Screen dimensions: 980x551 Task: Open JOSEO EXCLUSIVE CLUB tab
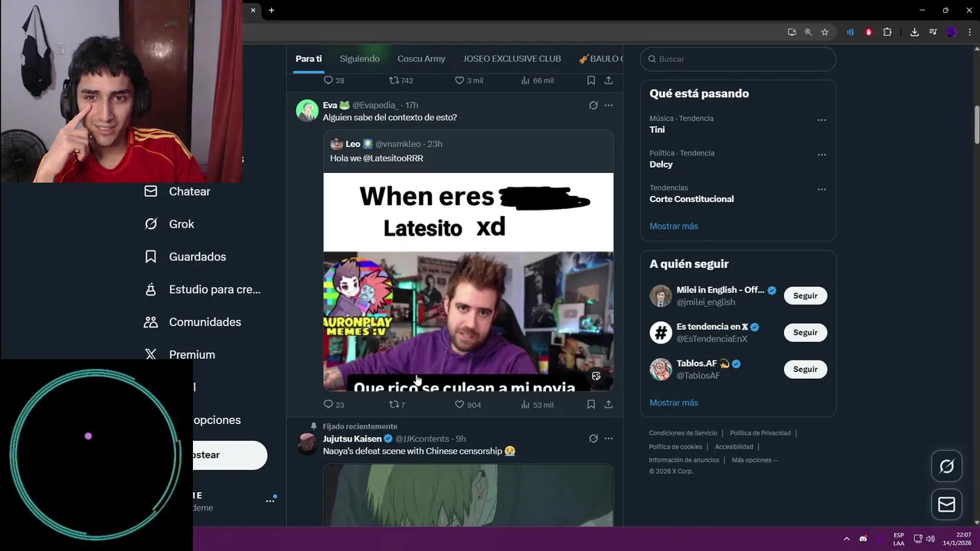512,59
